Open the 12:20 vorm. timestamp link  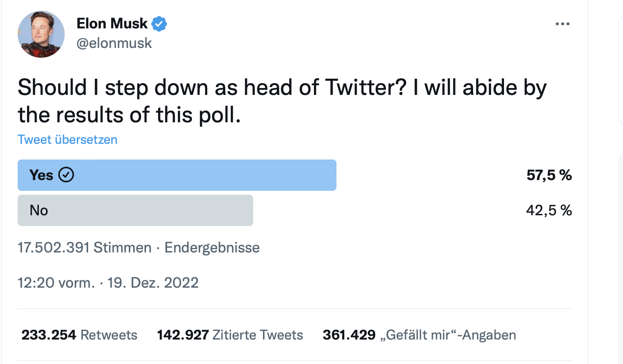56,283
